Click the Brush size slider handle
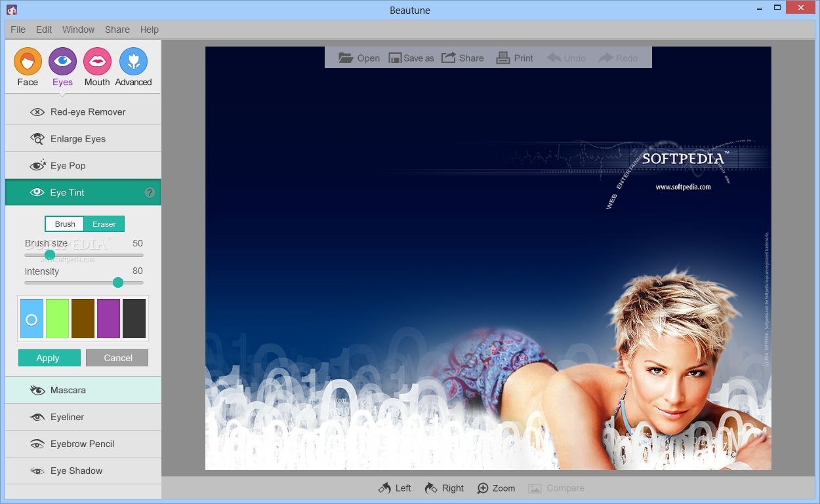The width and height of the screenshot is (820, 504). click(x=50, y=255)
